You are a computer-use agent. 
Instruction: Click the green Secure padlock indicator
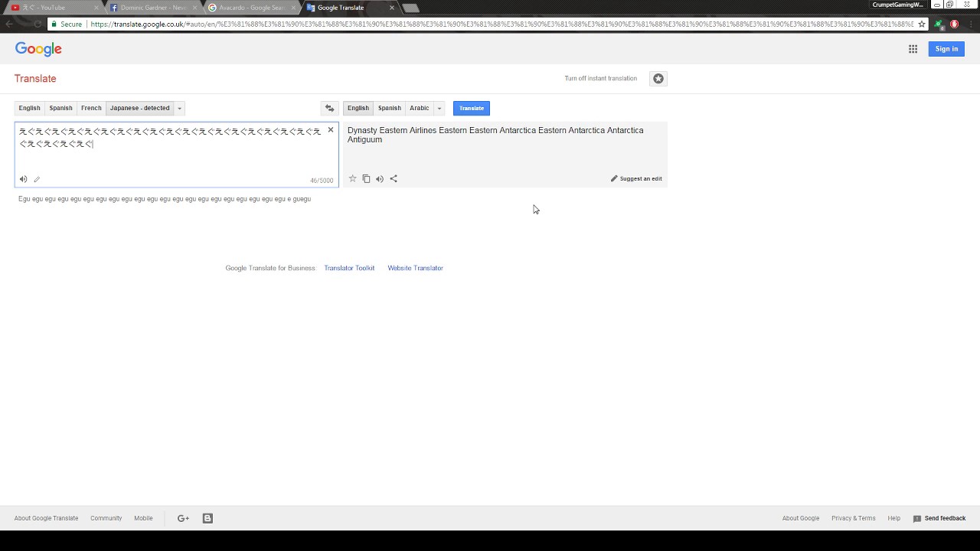click(67, 24)
